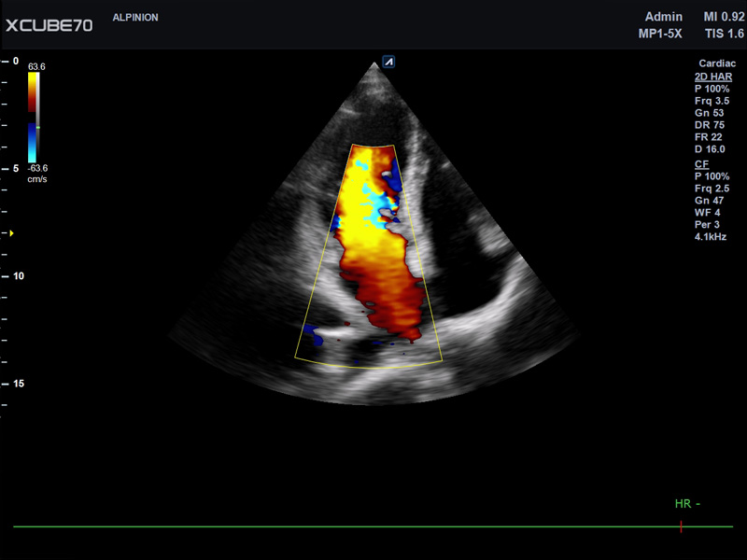Viewport: 747px width, 560px height.
Task: Click the ALPINION manufacturer label
Action: pos(136,16)
